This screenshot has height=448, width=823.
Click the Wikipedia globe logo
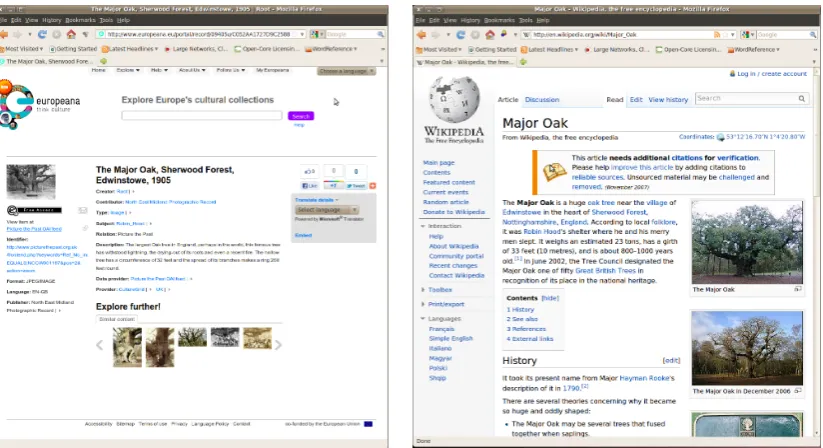pos(453,99)
